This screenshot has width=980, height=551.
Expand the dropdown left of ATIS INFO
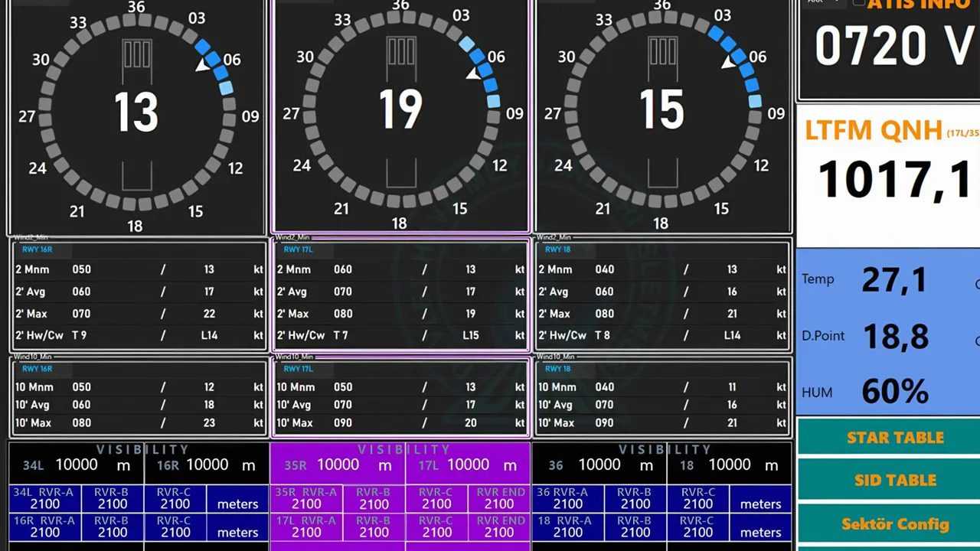tap(825, 3)
